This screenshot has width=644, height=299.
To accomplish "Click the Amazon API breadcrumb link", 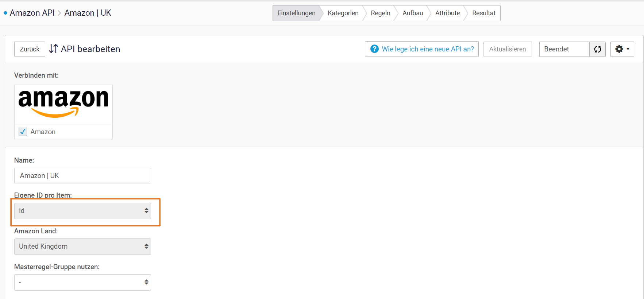I will 32,13.
